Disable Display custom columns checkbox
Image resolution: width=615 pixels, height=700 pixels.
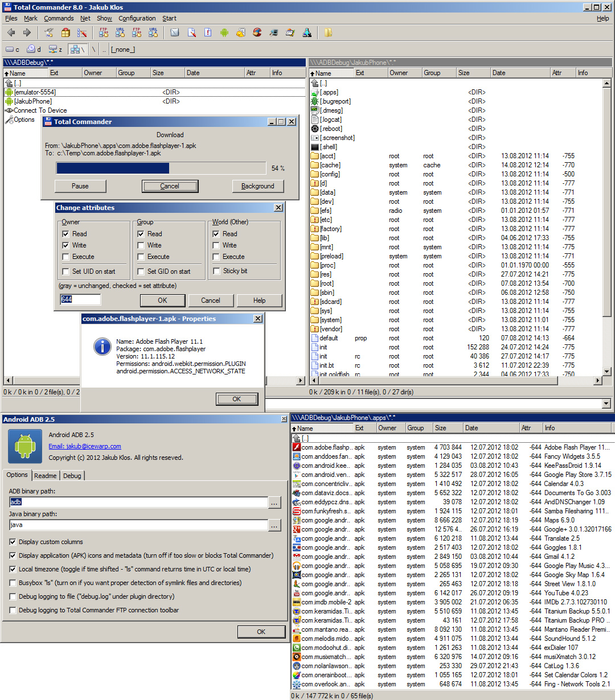pyautogui.click(x=13, y=542)
